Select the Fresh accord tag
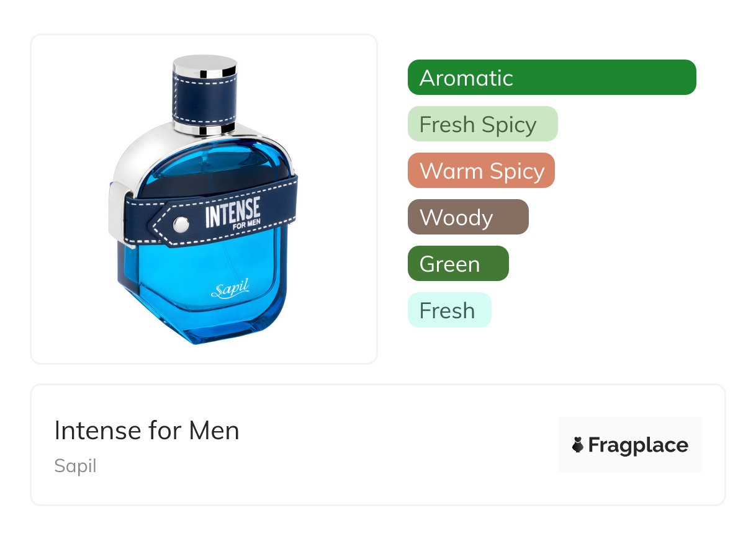 (x=449, y=310)
